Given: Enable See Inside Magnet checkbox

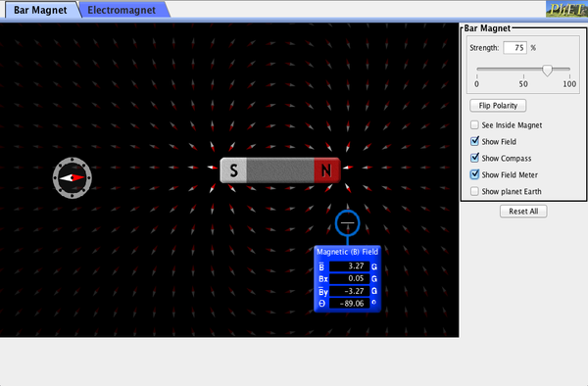Looking at the screenshot, I should pyautogui.click(x=474, y=124).
